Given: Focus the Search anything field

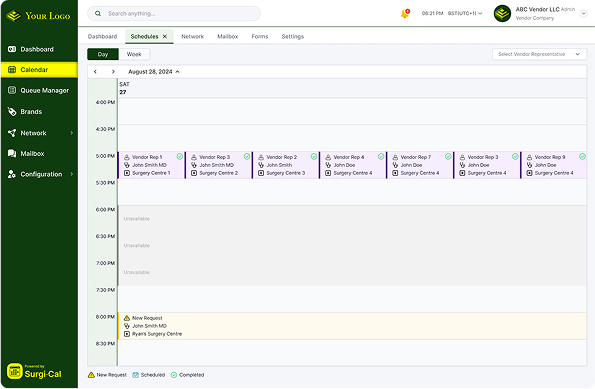Looking at the screenshot, I should click(174, 14).
